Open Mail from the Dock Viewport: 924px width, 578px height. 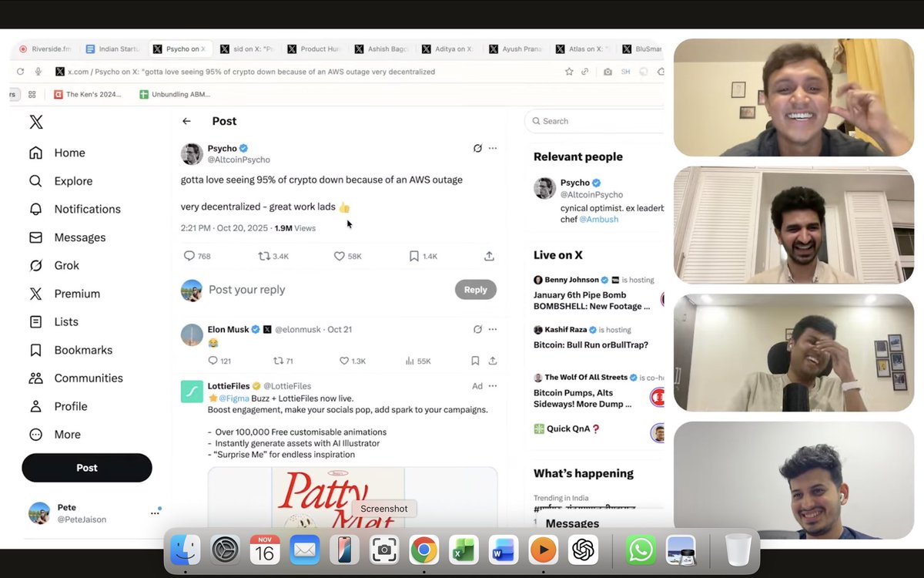pyautogui.click(x=305, y=550)
